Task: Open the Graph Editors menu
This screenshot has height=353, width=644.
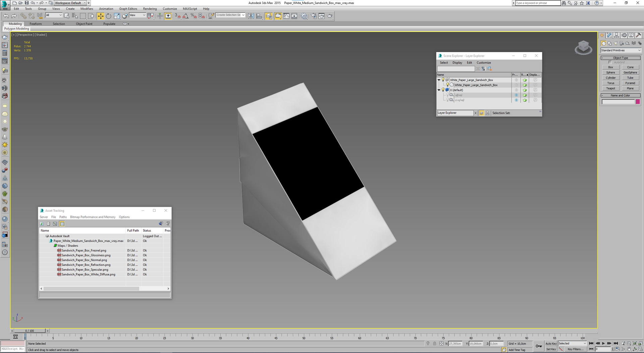Action: click(128, 9)
